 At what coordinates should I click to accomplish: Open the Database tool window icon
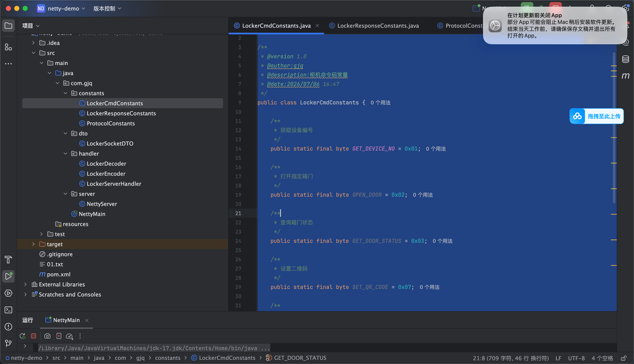click(625, 59)
